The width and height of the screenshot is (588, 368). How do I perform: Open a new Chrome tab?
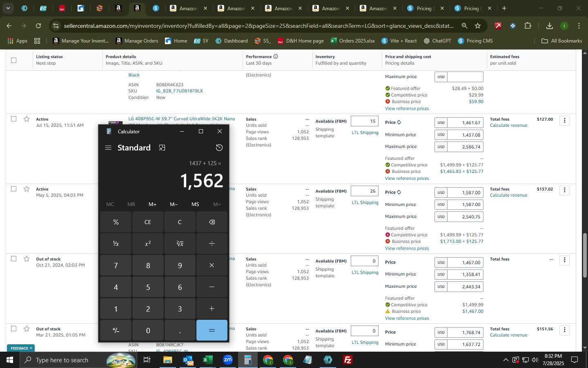pyautogui.click(x=504, y=8)
